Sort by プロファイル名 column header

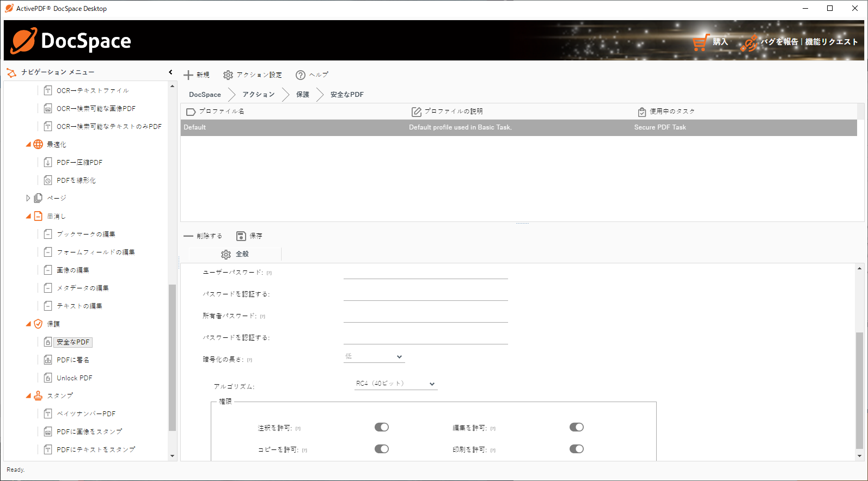pyautogui.click(x=293, y=112)
